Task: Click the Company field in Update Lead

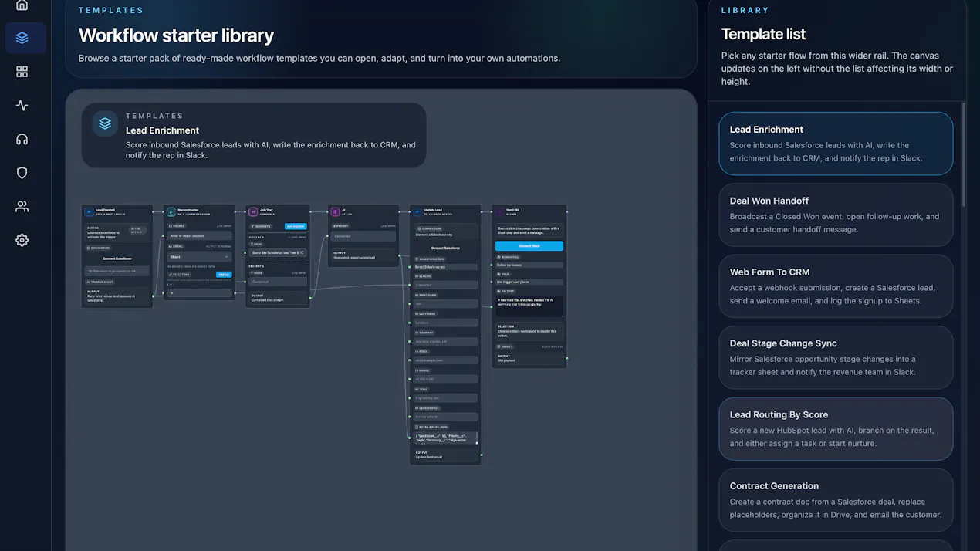Action: coord(445,341)
